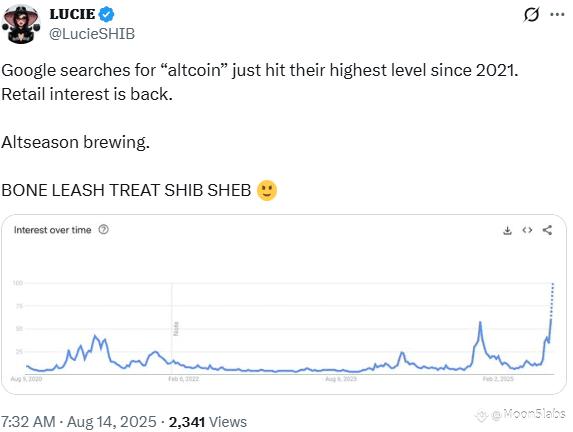Viewport: 573px width, 432px height.
Task: Click the smiley emoji in tweet
Action: pos(267,190)
